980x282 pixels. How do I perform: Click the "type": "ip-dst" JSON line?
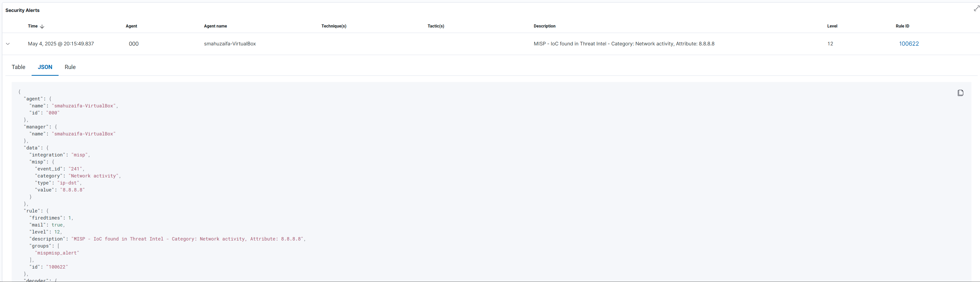click(58, 183)
